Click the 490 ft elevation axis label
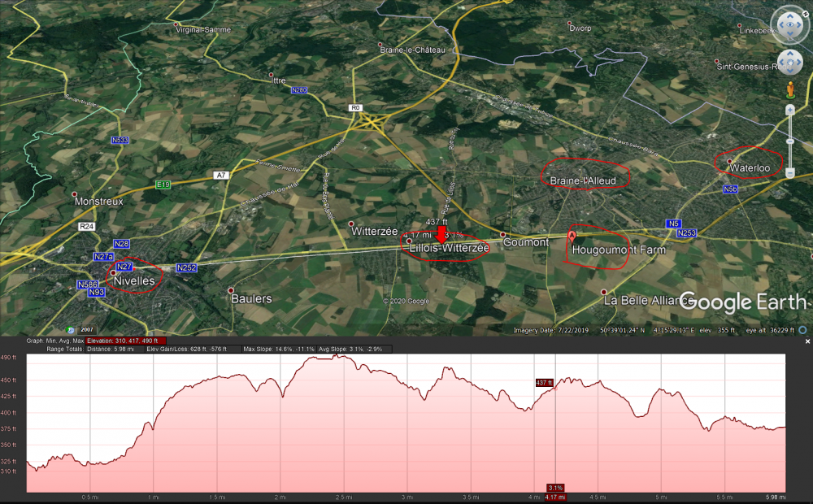This screenshot has height=504, width=813. point(8,358)
